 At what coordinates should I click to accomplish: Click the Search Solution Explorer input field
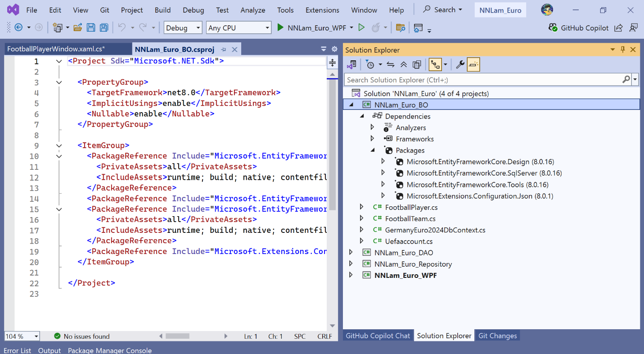[484, 80]
